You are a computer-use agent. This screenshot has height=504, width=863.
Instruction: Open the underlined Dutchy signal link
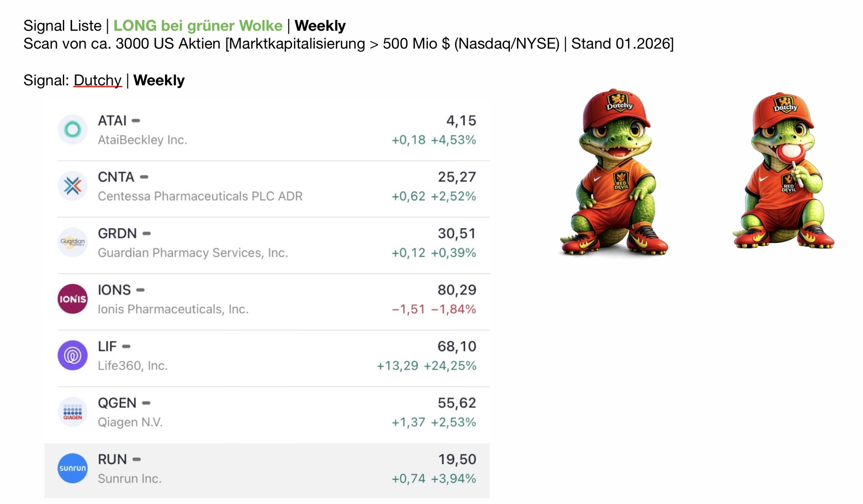(x=97, y=80)
